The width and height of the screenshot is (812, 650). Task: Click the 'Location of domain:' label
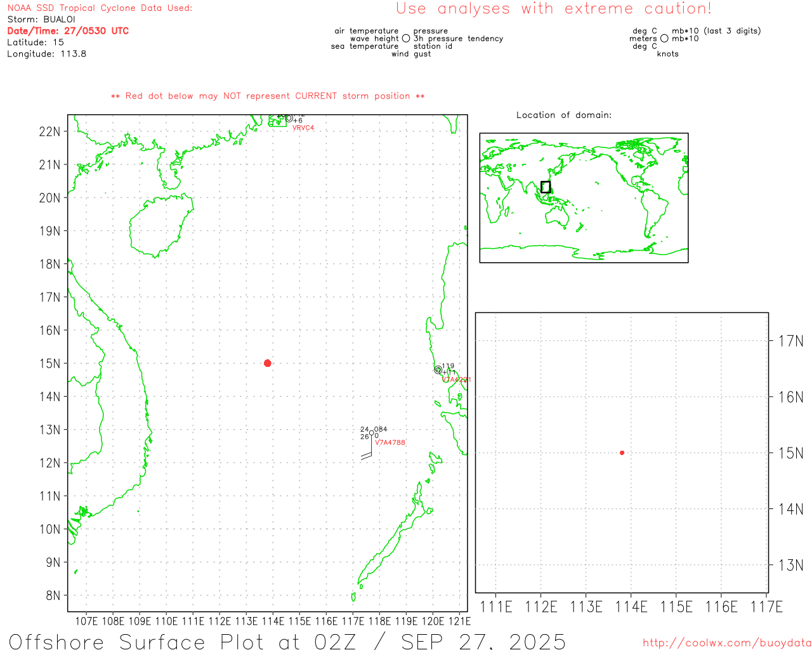[564, 115]
